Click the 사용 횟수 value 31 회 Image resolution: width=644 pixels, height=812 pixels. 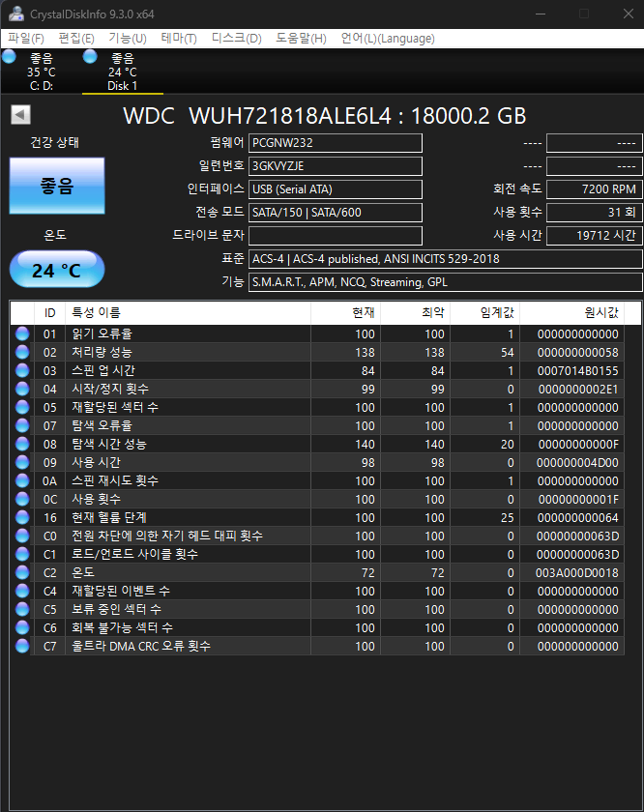(595, 213)
